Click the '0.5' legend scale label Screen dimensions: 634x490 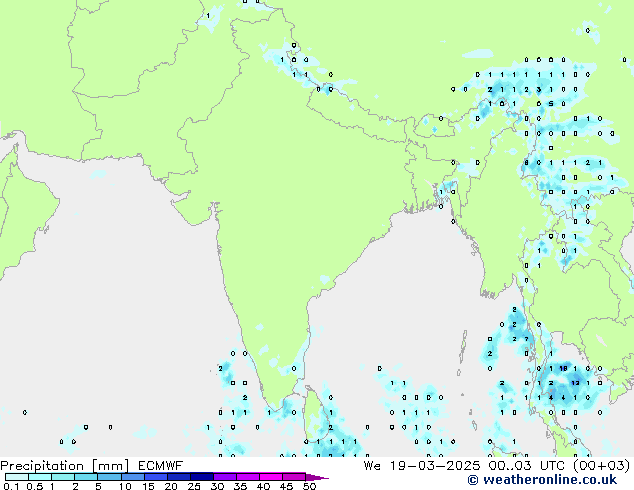coord(35,486)
